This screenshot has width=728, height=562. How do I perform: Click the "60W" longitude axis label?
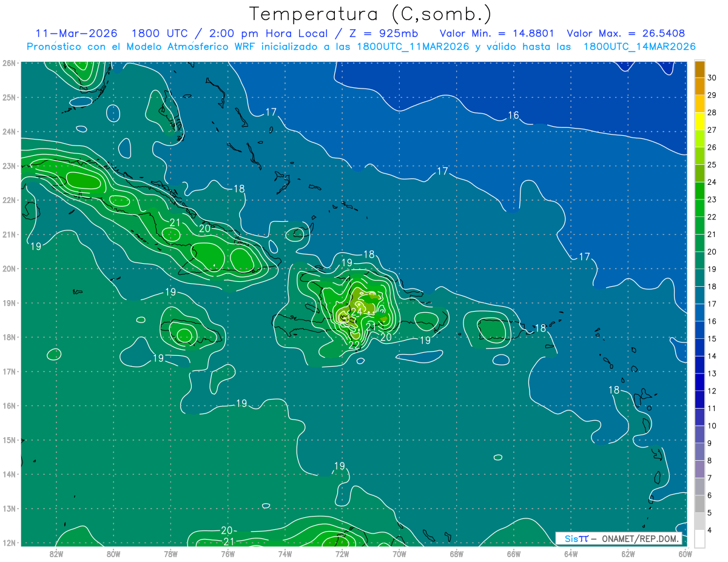coord(686,553)
